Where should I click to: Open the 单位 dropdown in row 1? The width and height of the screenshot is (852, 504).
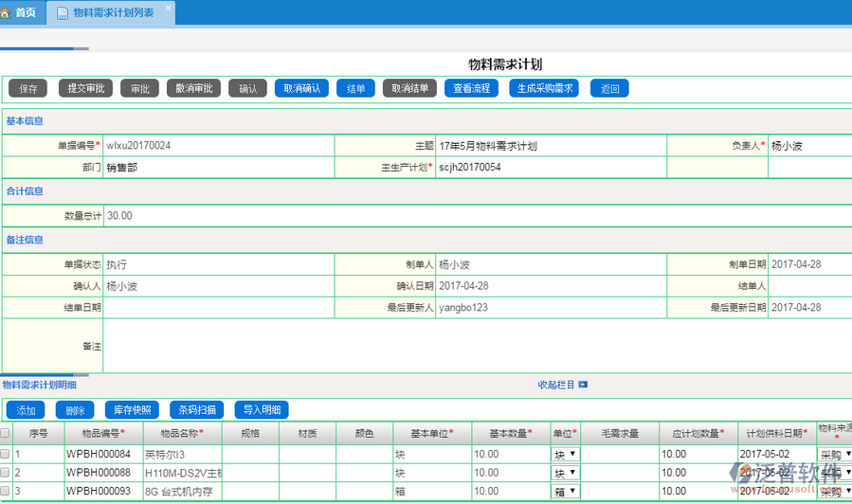[x=566, y=454]
